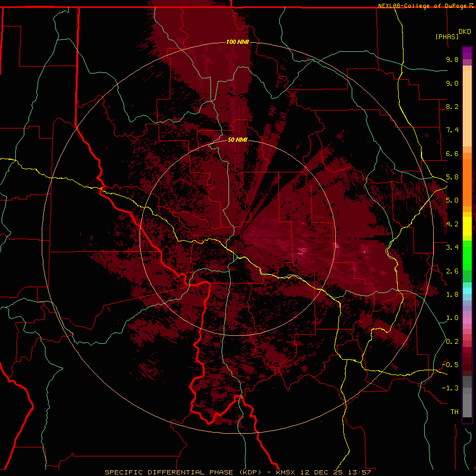Click the 12 DEC 25 date in caption

click(x=323, y=472)
